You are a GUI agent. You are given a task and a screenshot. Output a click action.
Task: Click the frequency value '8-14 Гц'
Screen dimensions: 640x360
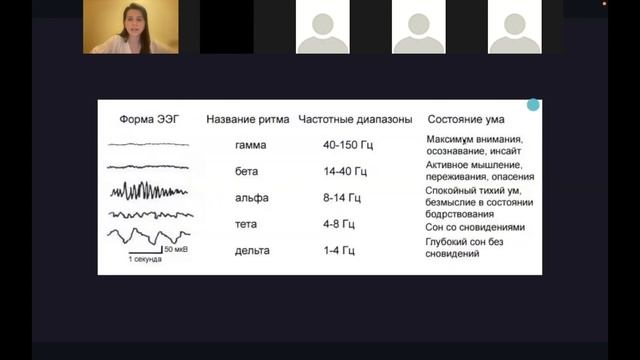pyautogui.click(x=342, y=198)
